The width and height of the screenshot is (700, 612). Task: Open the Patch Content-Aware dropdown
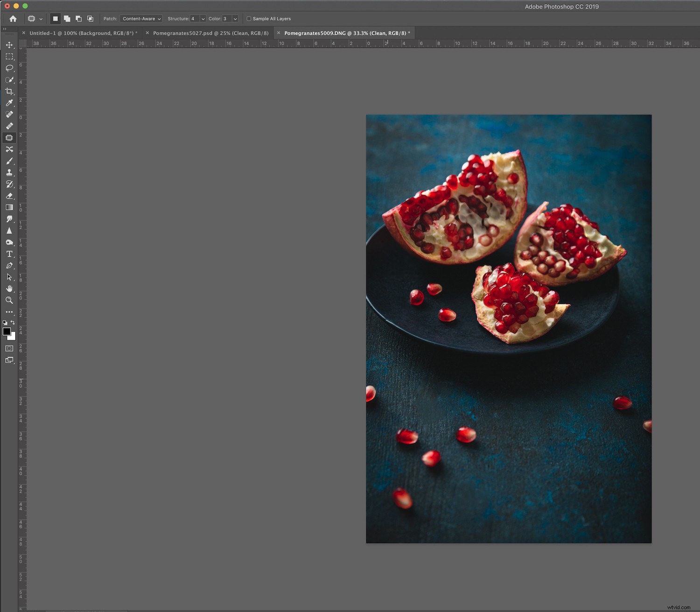(x=141, y=19)
